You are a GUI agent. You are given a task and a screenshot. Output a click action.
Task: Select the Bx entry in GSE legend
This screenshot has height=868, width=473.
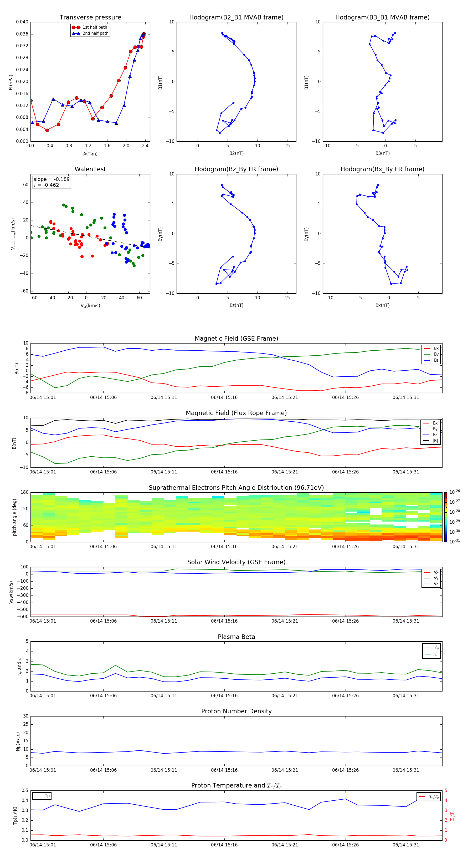[431, 349]
